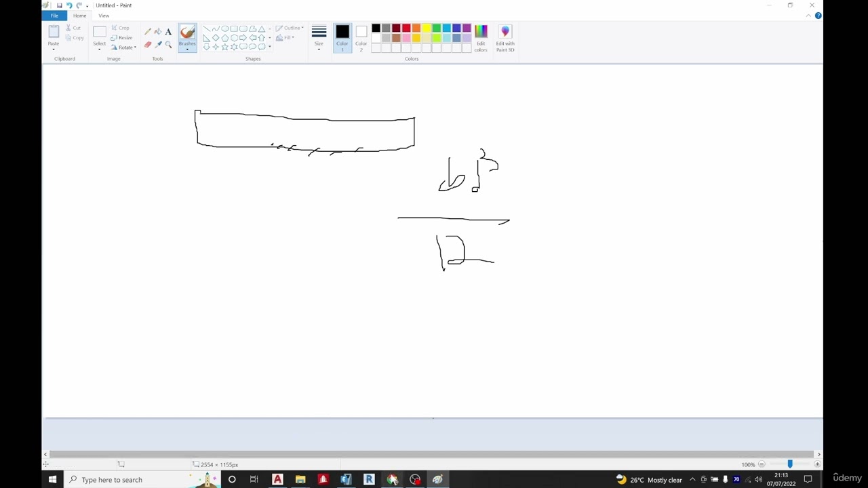868x488 pixels.
Task: Click the Resize tool
Action: click(121, 37)
